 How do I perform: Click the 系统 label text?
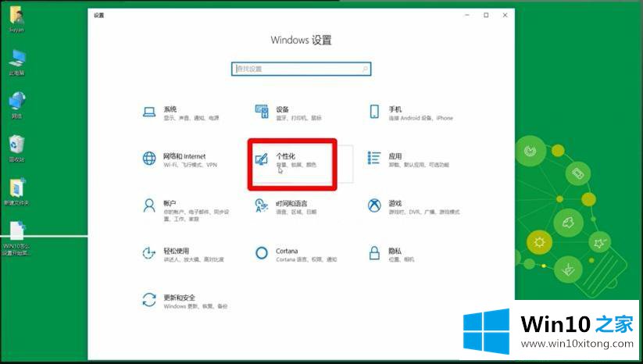pyautogui.click(x=170, y=109)
